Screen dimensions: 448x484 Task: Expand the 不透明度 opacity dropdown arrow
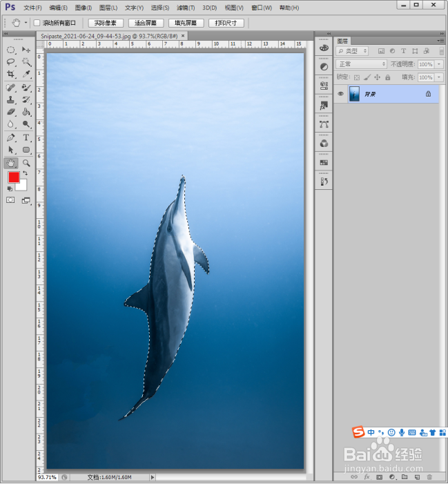click(x=440, y=64)
